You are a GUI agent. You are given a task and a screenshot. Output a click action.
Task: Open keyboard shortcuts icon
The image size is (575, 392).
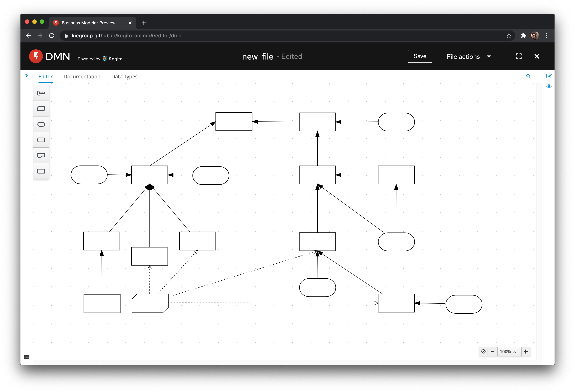[27, 357]
